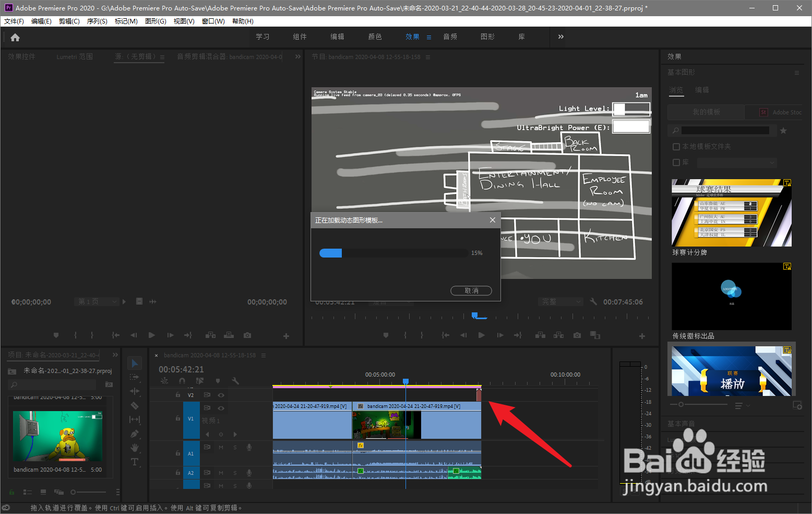Expand hidden workspaces chevron
Viewport: 812px width, 514px height.
(560, 37)
